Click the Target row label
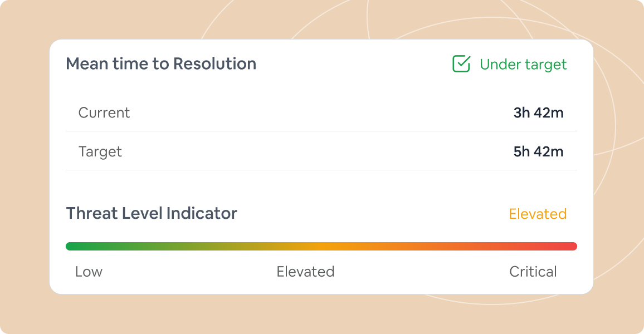Screen dimensions: 644x334 (100, 152)
